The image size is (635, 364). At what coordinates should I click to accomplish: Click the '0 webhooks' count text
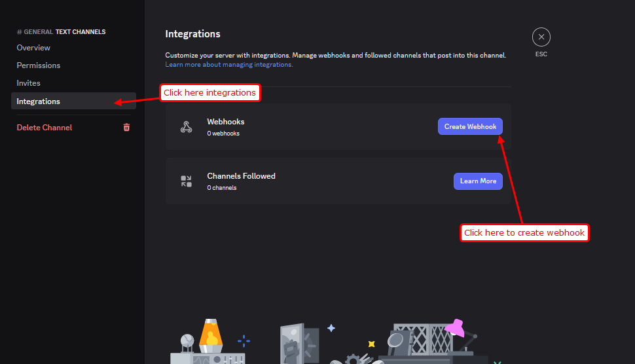[223, 133]
